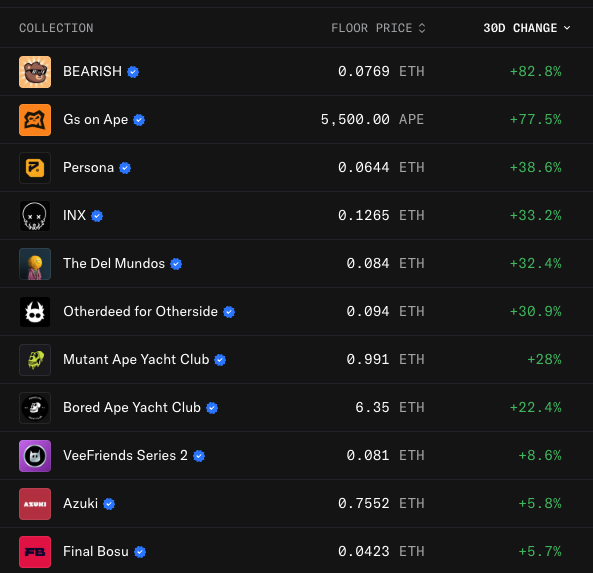Click the 0.0423 ETH floor price
This screenshot has width=593, height=573.
(x=381, y=552)
